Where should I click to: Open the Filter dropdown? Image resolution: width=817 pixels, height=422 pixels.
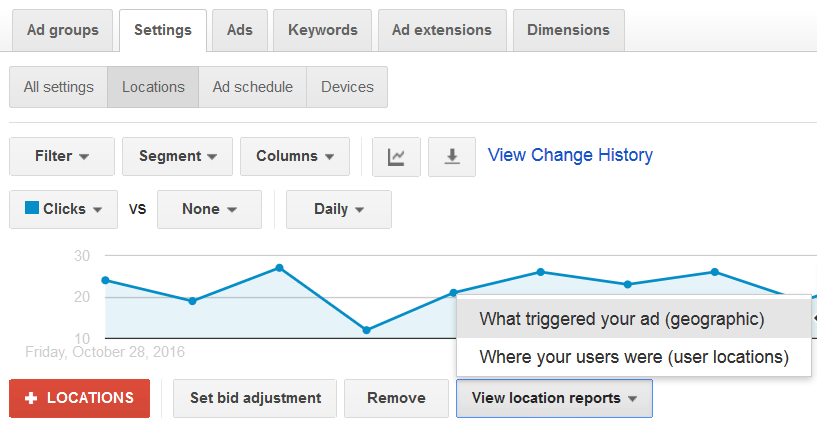62,157
